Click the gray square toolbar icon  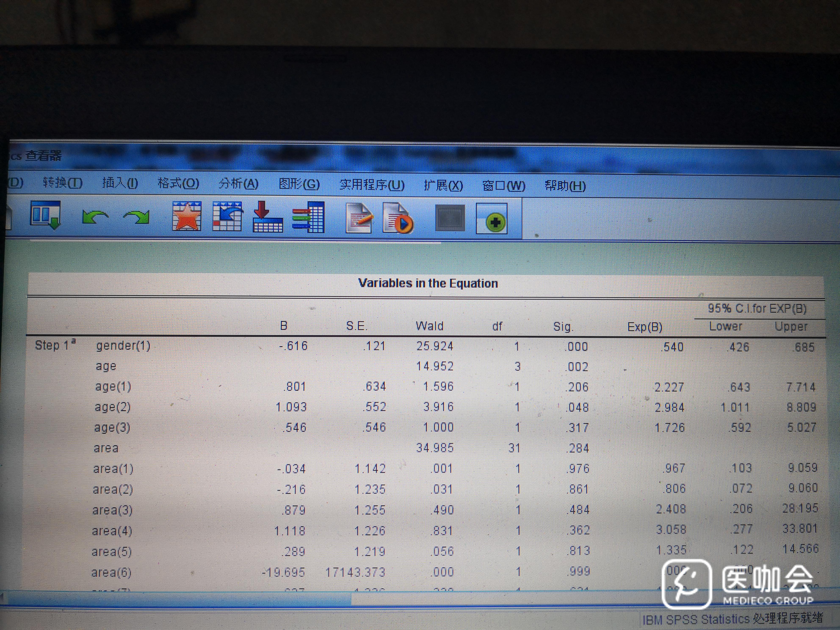(450, 218)
